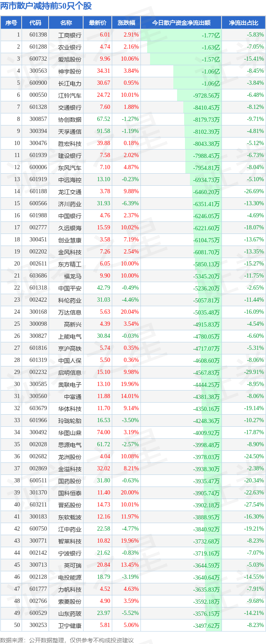This screenshot has width=266, height=644.
Task: Select stock name 国药股份
Action: pos(70,481)
